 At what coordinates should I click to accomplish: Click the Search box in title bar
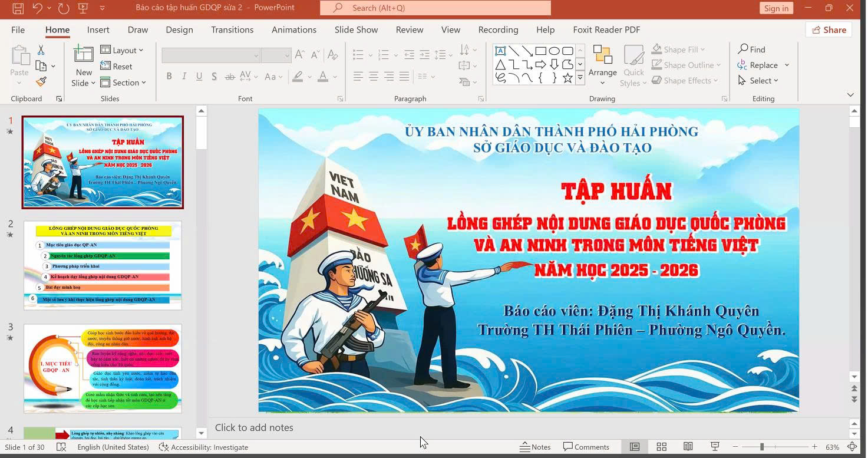click(x=435, y=8)
